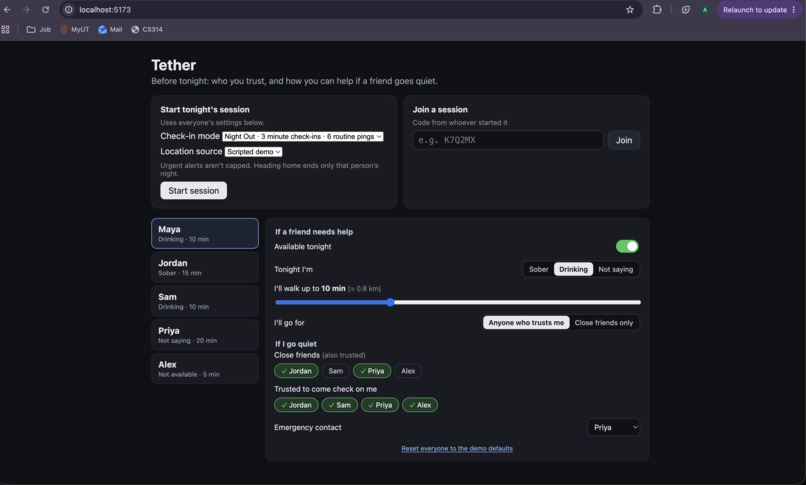806x485 pixels.
Task: Go back with the browser back arrow
Action: coord(7,10)
